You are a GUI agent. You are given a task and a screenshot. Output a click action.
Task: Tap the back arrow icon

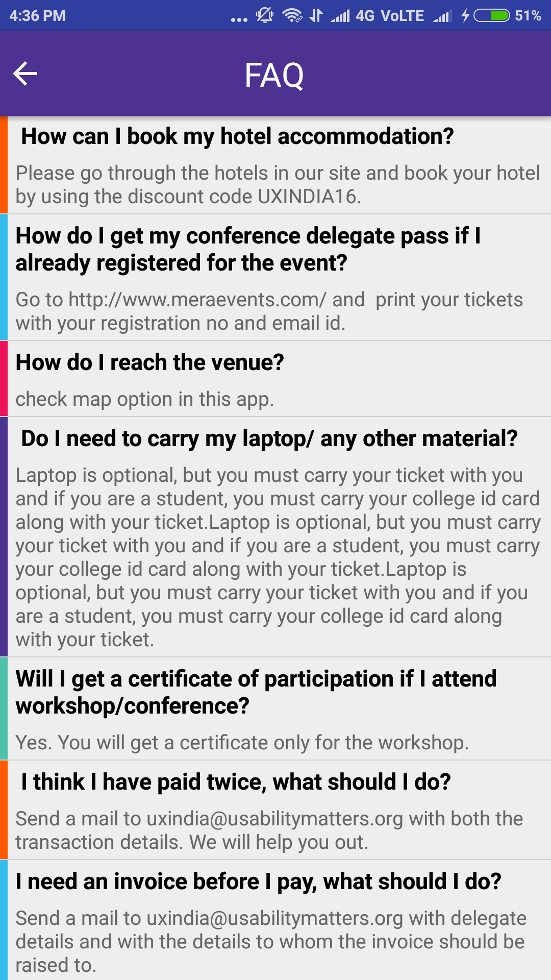[x=25, y=74]
